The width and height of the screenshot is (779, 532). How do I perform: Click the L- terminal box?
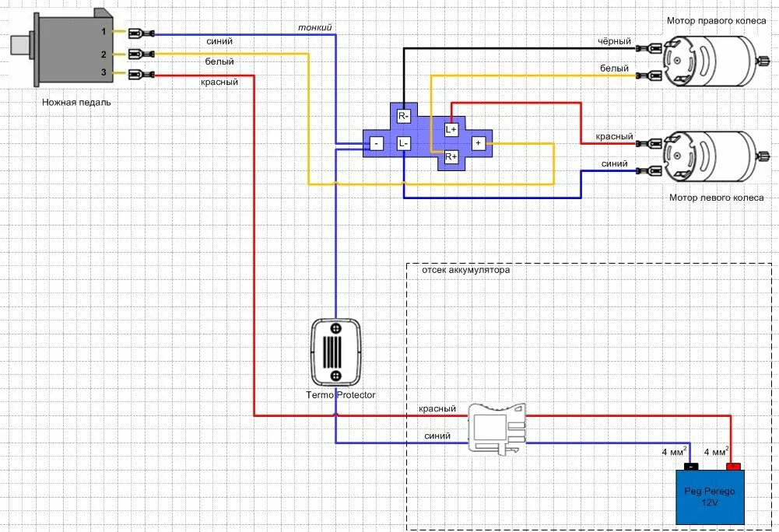(403, 144)
